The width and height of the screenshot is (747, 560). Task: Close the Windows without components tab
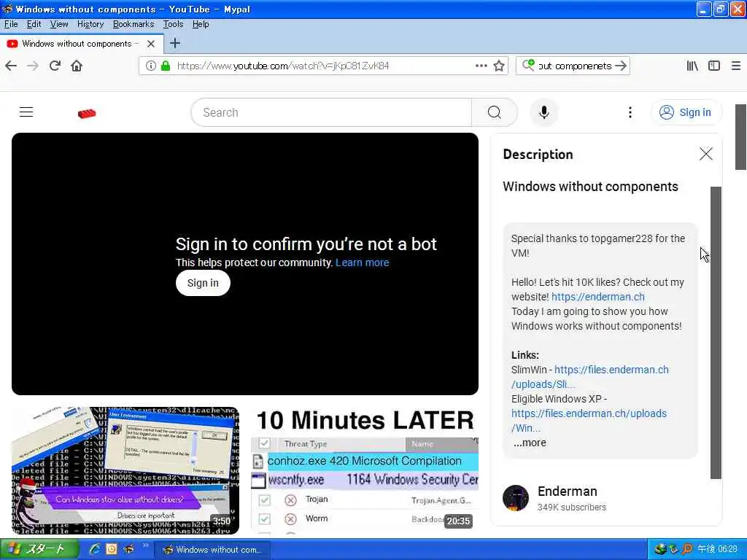point(151,44)
